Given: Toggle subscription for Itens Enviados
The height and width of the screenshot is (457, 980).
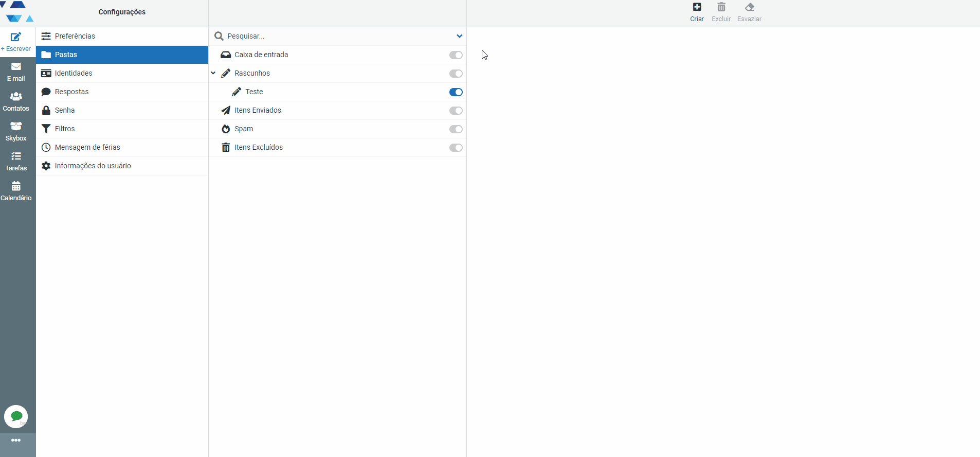Looking at the screenshot, I should [x=456, y=111].
